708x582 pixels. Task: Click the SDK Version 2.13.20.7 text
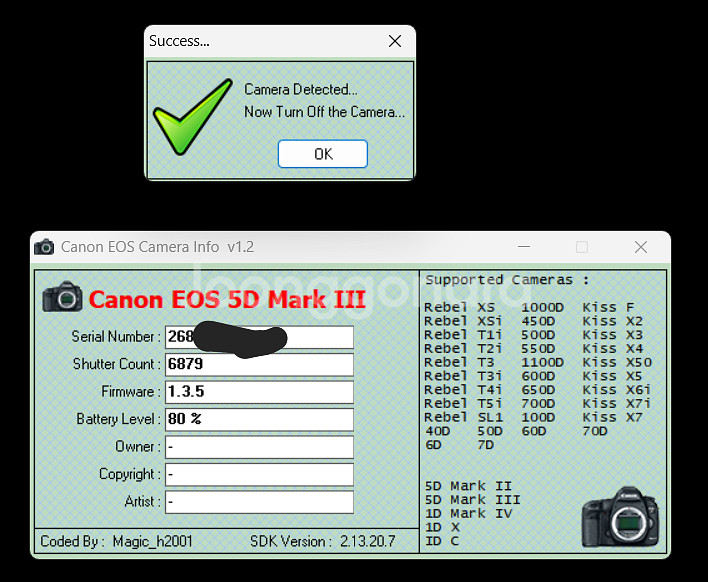(322, 541)
